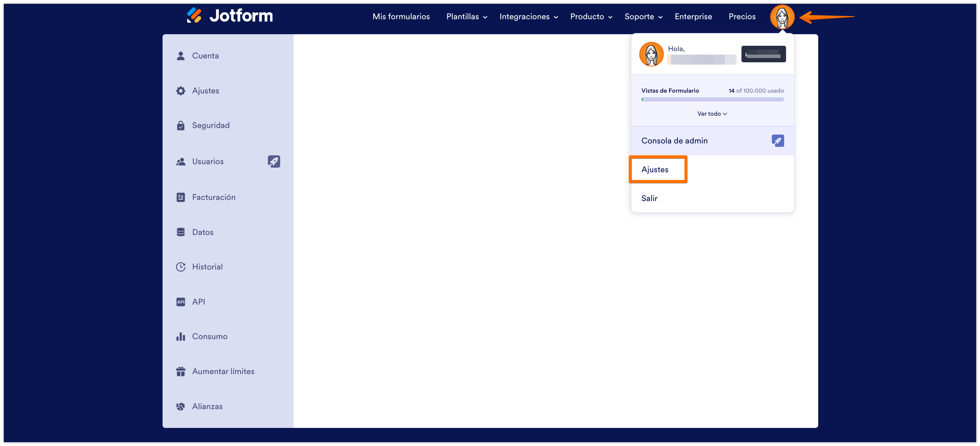Click the Alianzas handshake icon
The image size is (980, 446).
[x=181, y=406]
